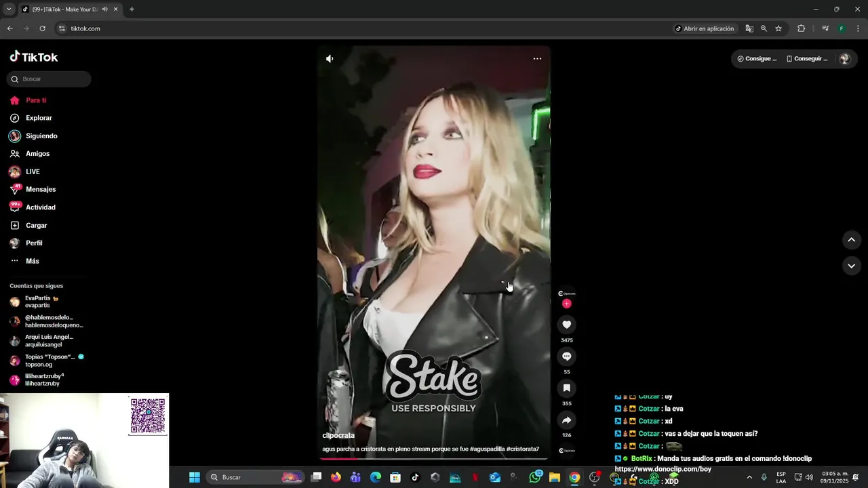Open Firefox from the taskbar

point(336,477)
